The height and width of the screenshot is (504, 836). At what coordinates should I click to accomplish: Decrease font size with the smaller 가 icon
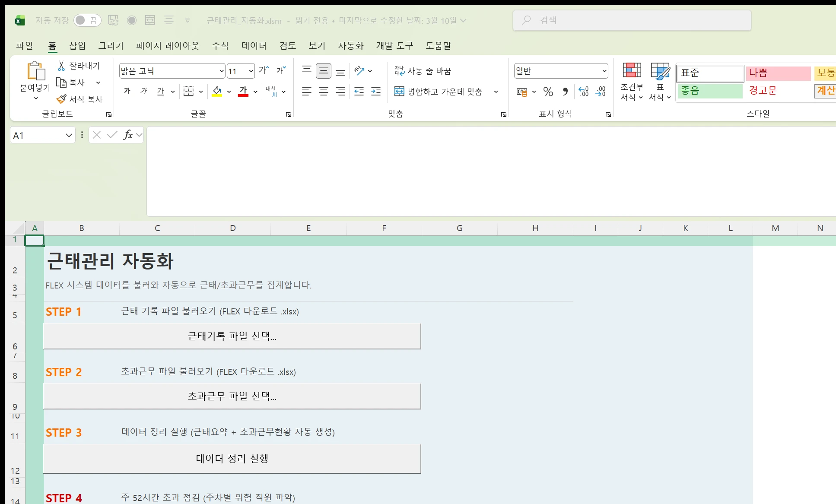coord(281,70)
